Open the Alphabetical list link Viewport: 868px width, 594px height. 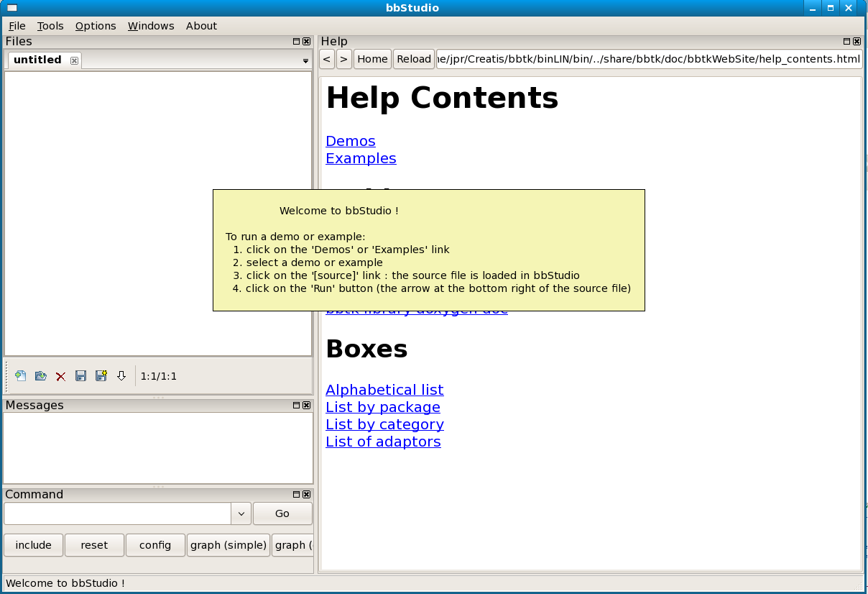384,390
